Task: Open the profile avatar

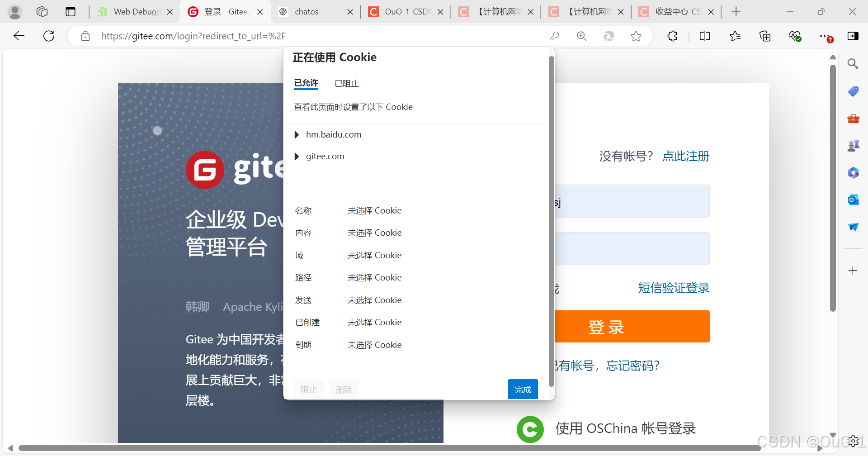Action: [15, 12]
